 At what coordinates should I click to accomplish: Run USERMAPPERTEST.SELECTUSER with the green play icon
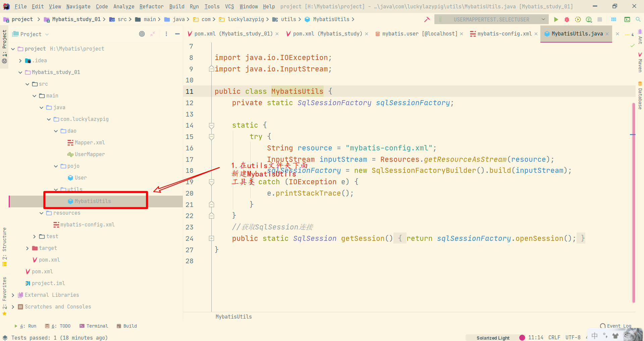556,19
